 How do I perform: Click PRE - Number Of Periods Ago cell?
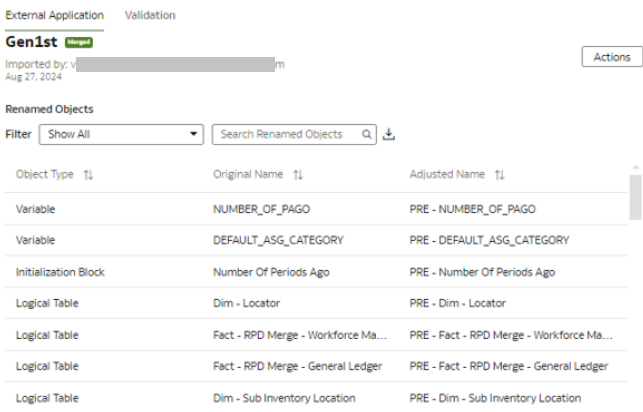tap(482, 272)
